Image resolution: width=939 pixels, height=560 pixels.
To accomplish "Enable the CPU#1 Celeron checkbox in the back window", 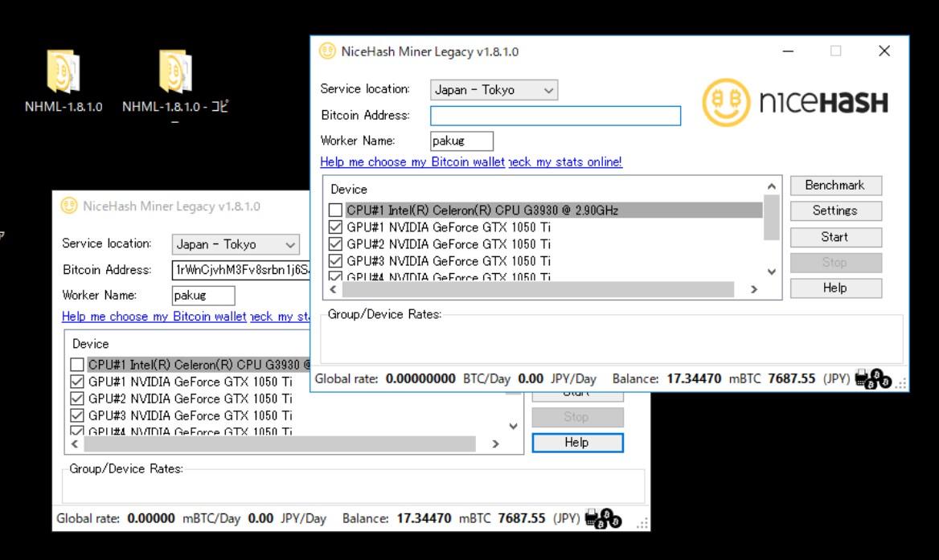I will coord(76,364).
